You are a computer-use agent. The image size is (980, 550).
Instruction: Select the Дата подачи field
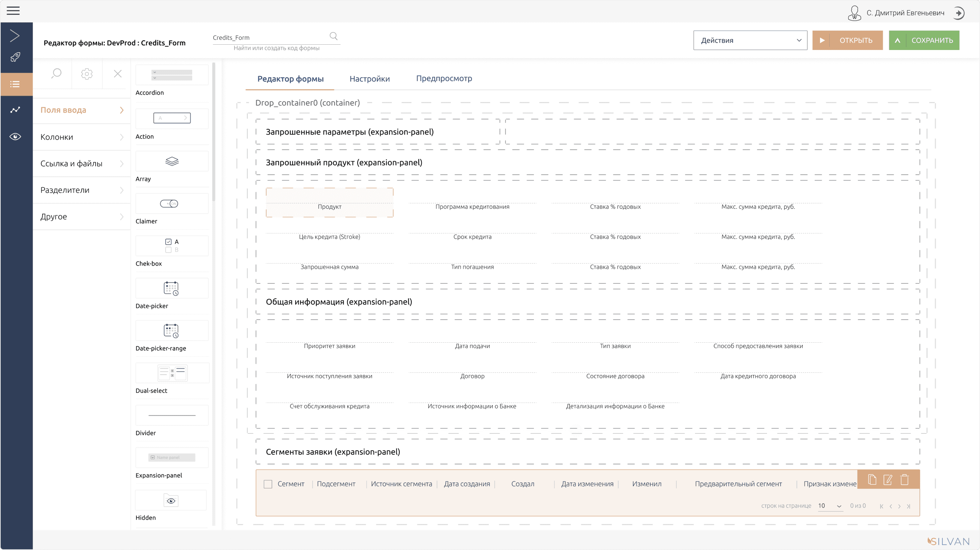pyautogui.click(x=472, y=342)
